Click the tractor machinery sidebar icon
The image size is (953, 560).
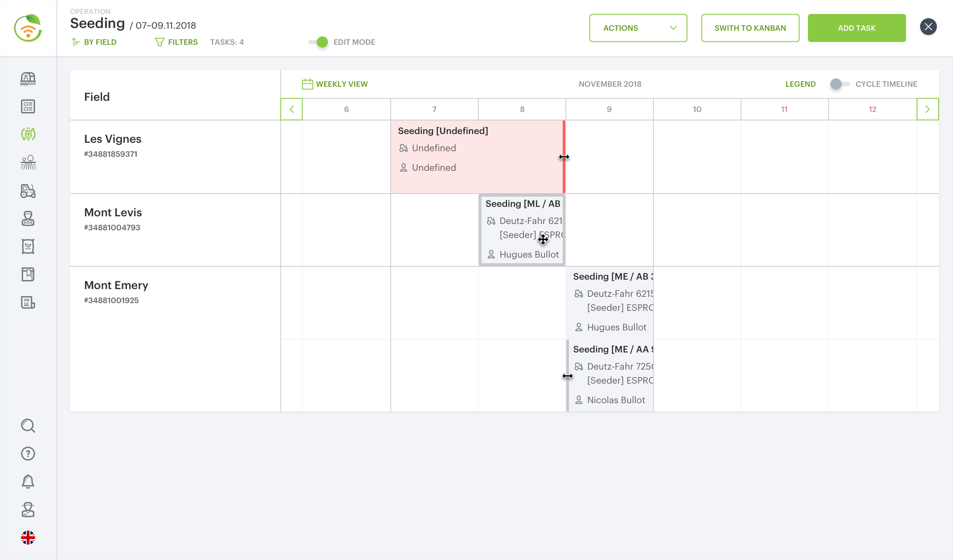28,191
